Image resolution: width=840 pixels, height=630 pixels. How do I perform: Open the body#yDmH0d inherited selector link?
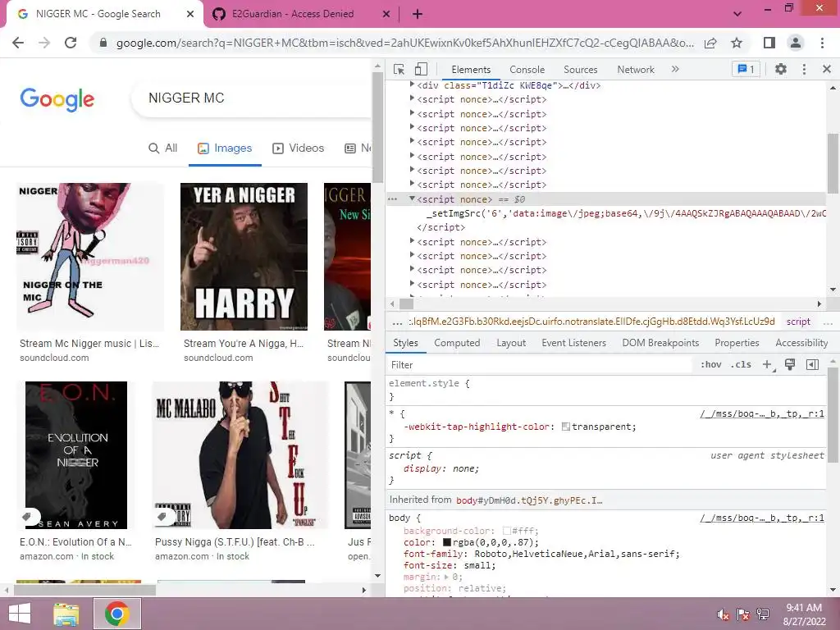529,500
